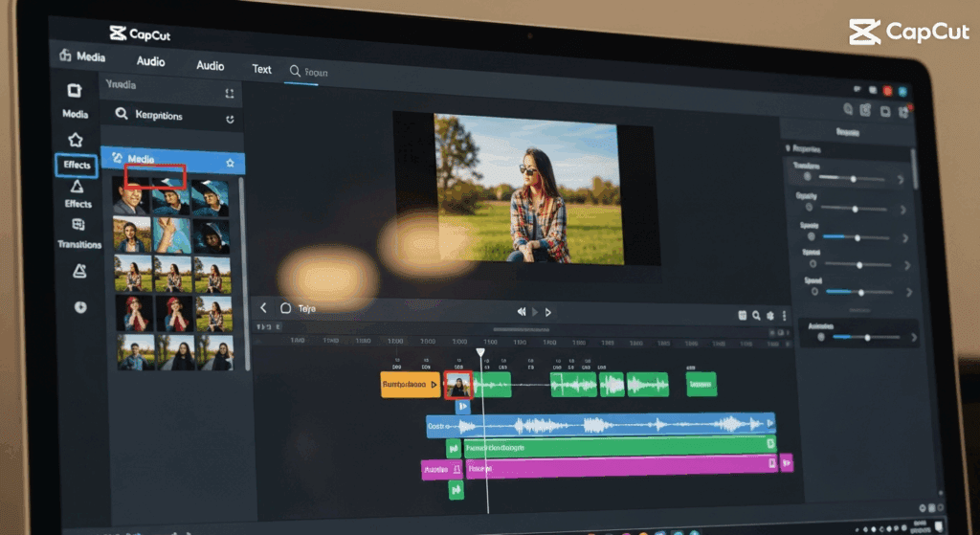
Task: Click the Media icon in left sidebar
Action: click(x=75, y=92)
